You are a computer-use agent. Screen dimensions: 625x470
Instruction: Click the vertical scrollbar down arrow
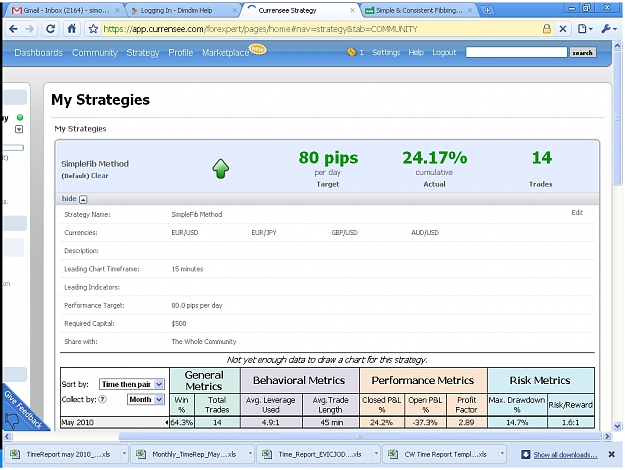617,426
